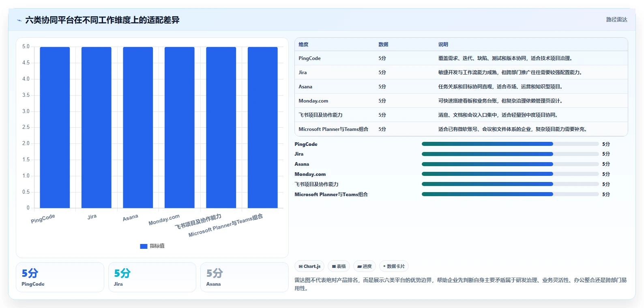
Task: Click the description 敏捷开发与工作流能力成熟
Action: pyautogui.click(x=510, y=73)
